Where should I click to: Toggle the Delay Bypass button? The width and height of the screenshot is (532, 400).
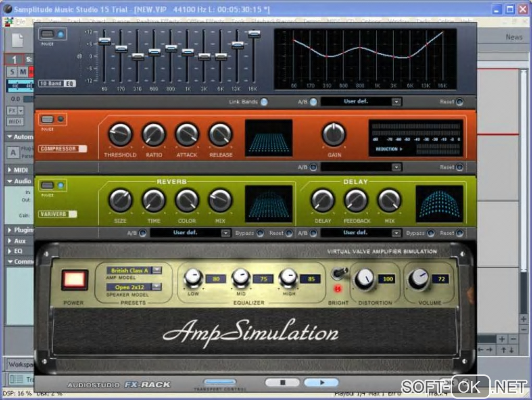coord(431,233)
